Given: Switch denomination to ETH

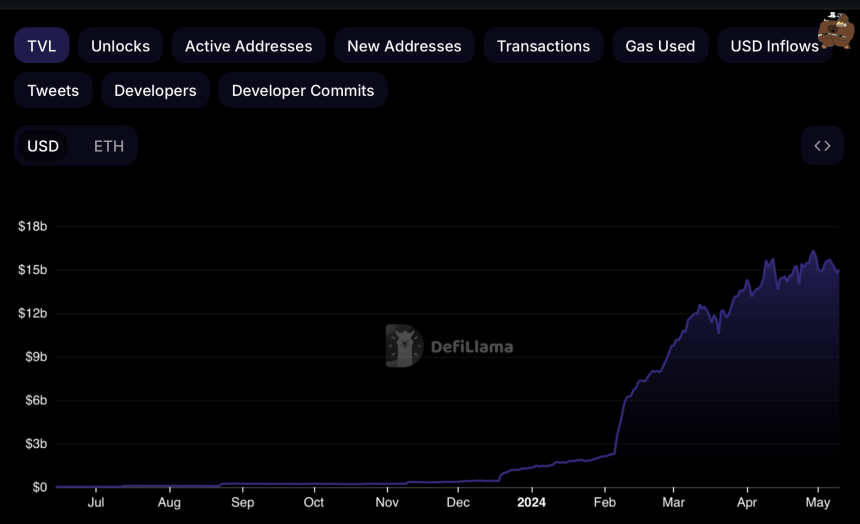Looking at the screenshot, I should pos(109,146).
